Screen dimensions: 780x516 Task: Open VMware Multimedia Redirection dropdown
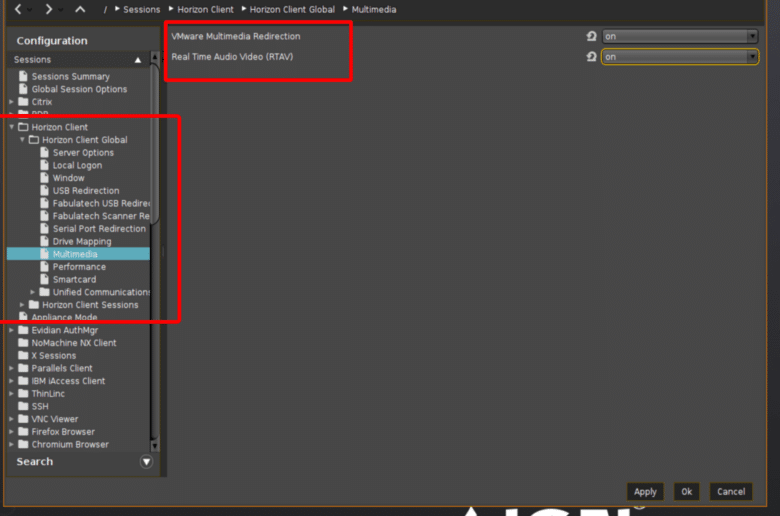680,36
